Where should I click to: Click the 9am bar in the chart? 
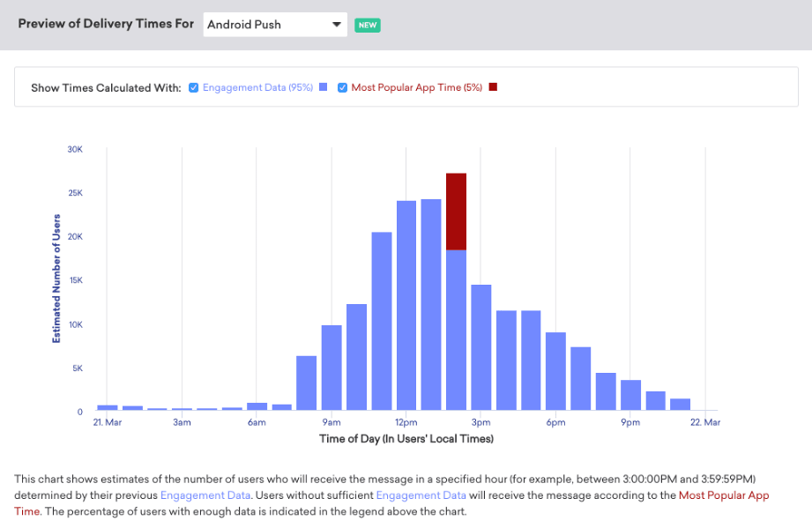332,368
